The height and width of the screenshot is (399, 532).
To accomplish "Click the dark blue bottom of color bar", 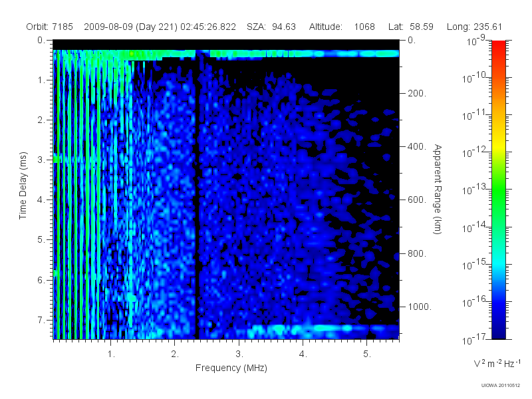I will 498,332.
